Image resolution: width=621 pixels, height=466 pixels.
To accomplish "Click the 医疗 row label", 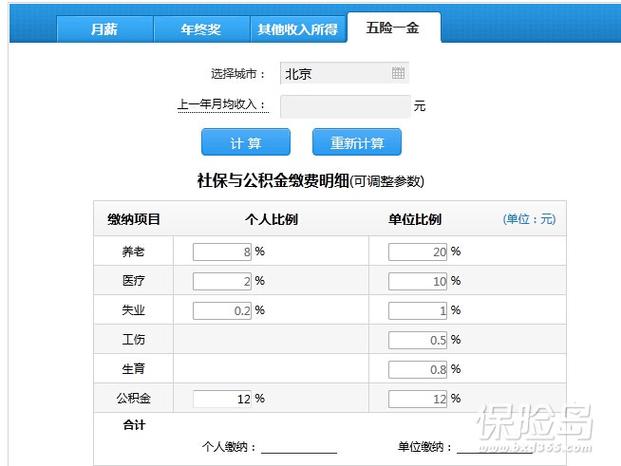I will point(133,281).
